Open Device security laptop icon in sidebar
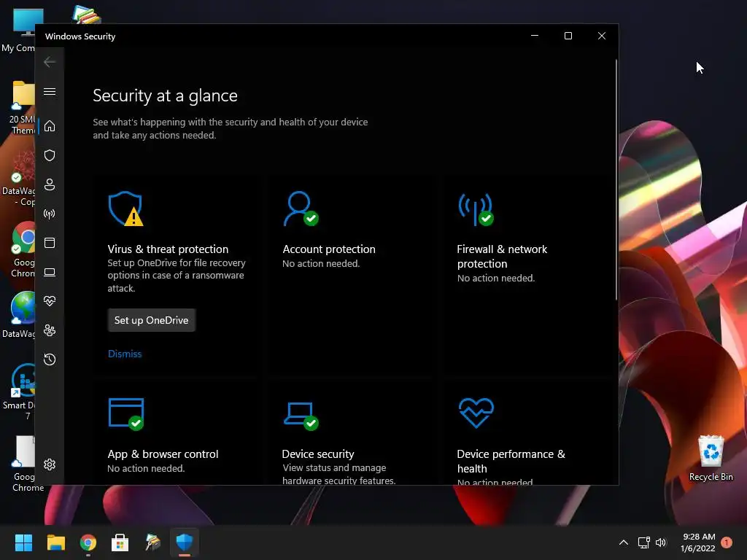The image size is (747, 560). tap(50, 273)
